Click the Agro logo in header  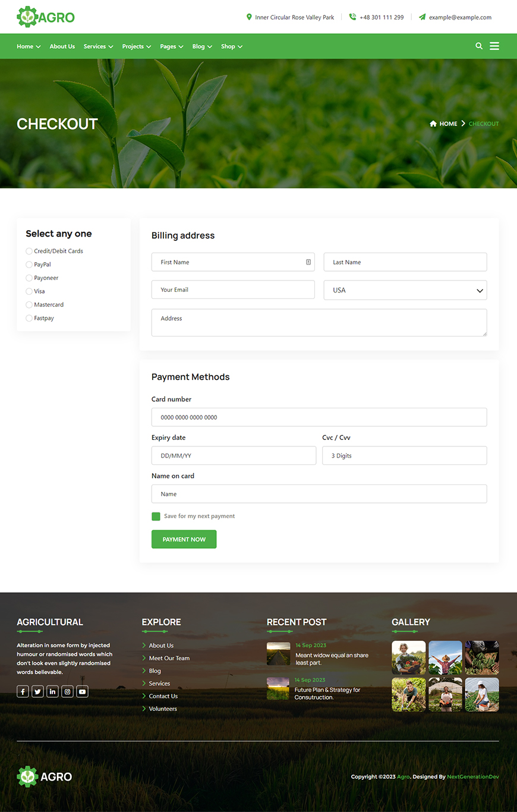pos(46,17)
